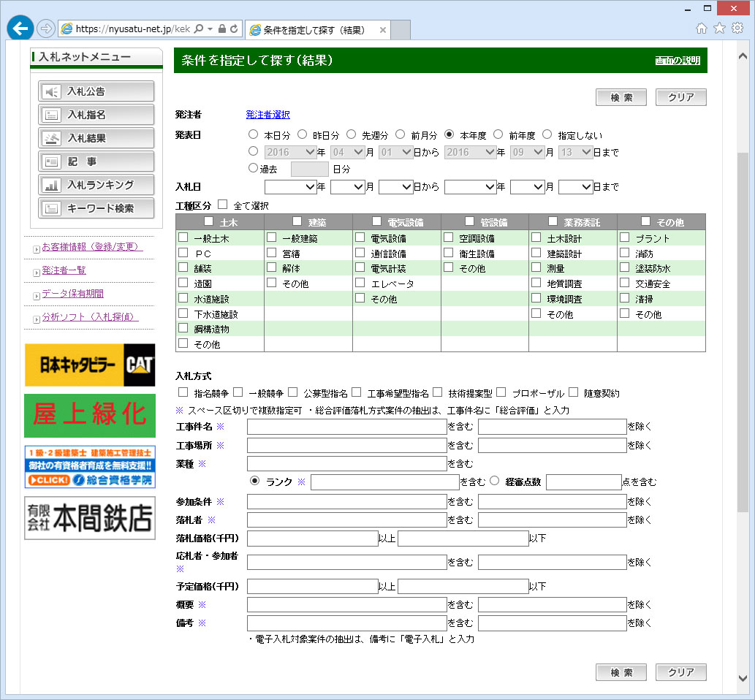Check 土木 column header checkbox
The height and width of the screenshot is (700, 755).
(x=208, y=221)
